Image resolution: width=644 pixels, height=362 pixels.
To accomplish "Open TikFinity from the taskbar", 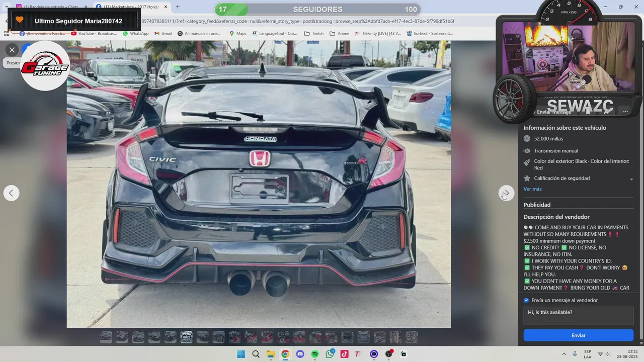I will pyautogui.click(x=358, y=354).
